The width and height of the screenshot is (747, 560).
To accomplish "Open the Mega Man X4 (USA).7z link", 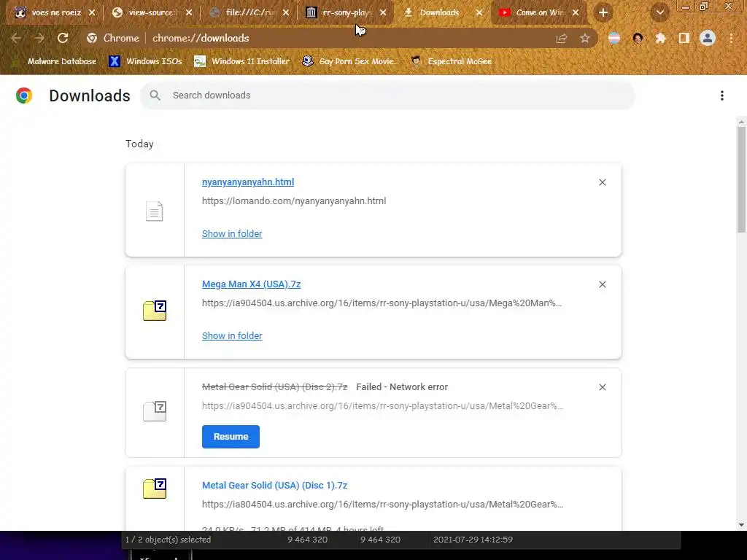I will [251, 284].
